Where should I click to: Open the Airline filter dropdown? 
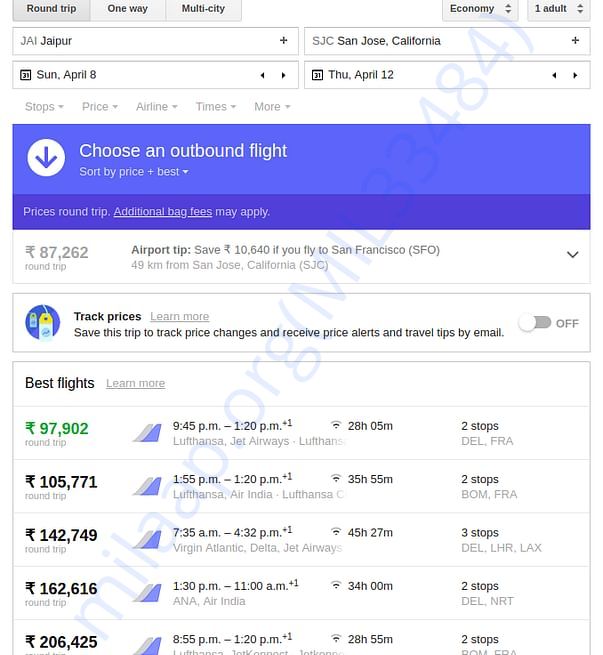pyautogui.click(x=157, y=107)
